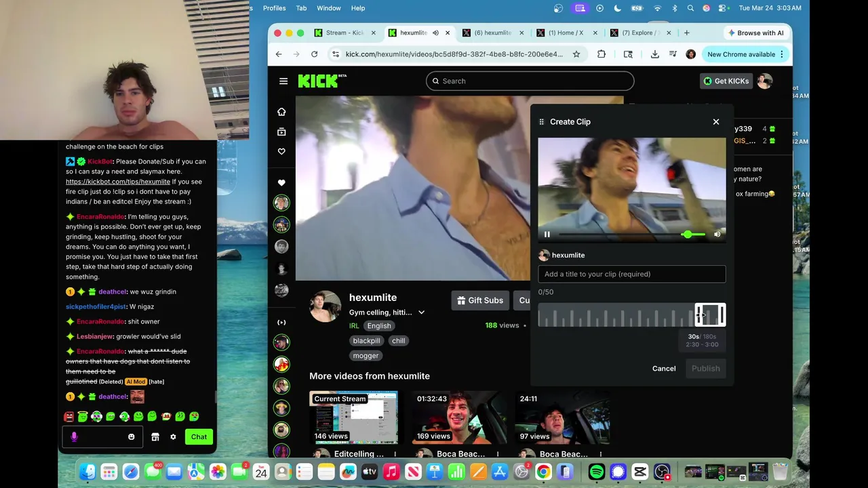Screen dimensions: 868x488
Task: Toggle Do Not Disturb moon icon
Action: click(x=617, y=8)
